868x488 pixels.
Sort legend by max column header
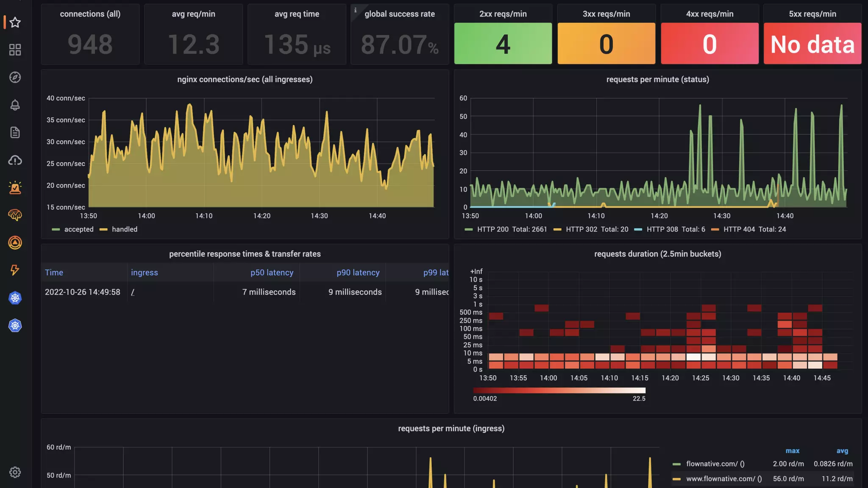792,451
